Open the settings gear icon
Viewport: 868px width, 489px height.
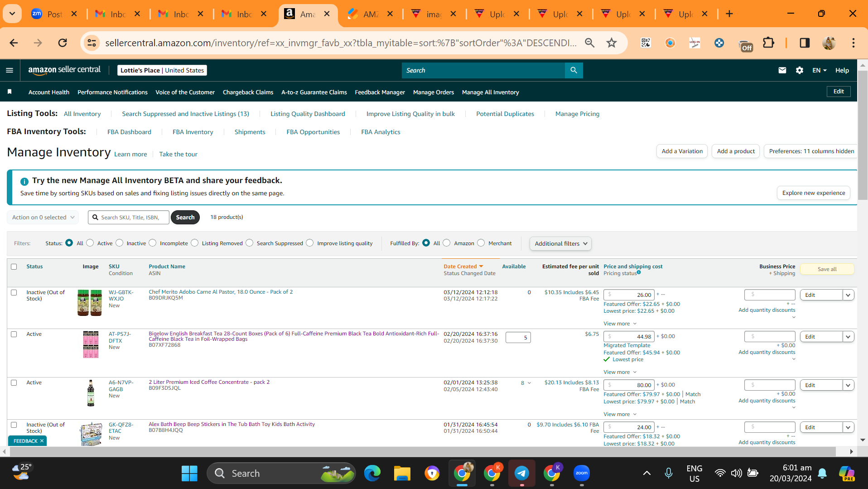pyautogui.click(x=800, y=70)
